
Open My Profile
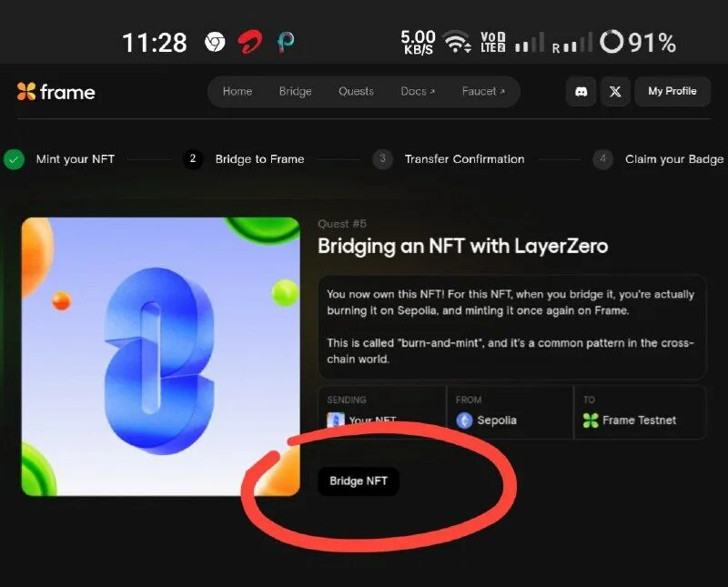point(672,91)
